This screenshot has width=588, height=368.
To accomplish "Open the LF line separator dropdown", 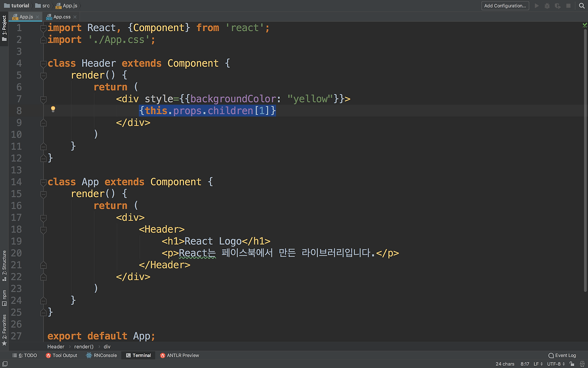I will (538, 364).
